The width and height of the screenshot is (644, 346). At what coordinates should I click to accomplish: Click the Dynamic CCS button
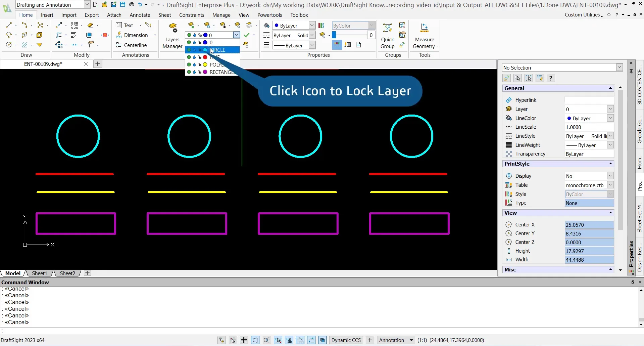tap(346, 340)
